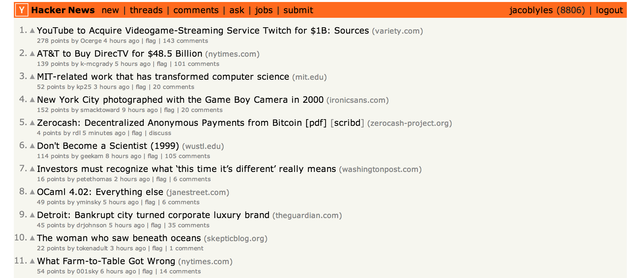Open the submit page

[298, 10]
